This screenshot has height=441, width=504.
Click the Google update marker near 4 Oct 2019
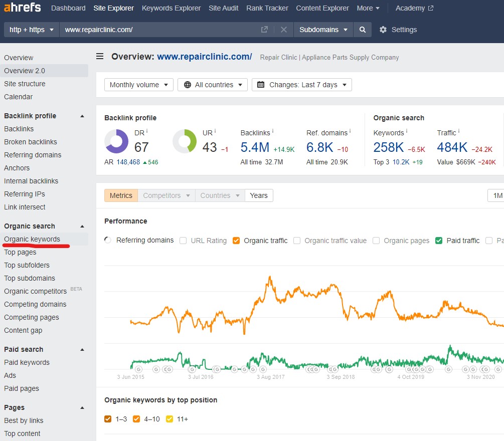coord(409,369)
